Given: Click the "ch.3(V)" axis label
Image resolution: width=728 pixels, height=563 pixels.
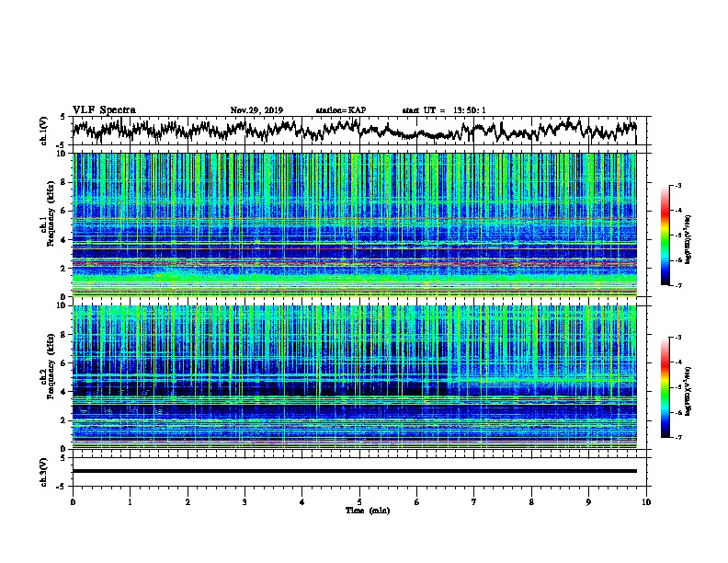Looking at the screenshot, I should coord(44,472).
